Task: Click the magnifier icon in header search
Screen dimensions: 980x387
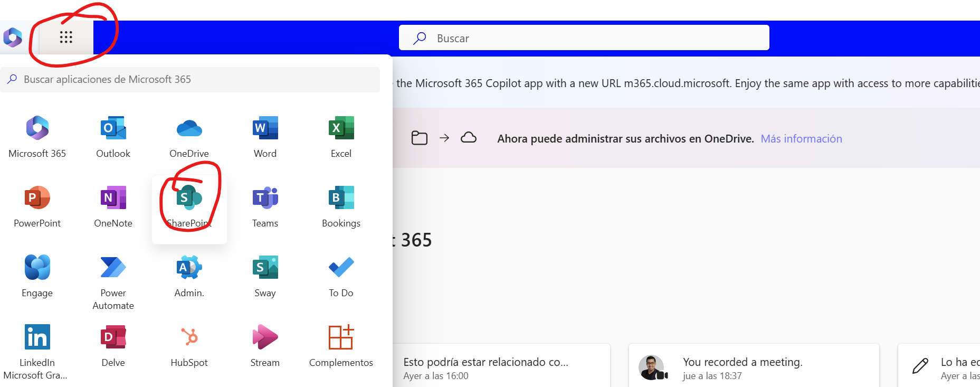Action: [x=420, y=38]
